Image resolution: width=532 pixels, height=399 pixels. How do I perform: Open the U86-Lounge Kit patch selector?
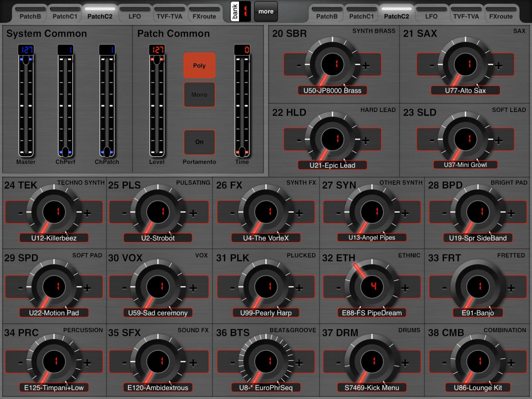pos(478,388)
